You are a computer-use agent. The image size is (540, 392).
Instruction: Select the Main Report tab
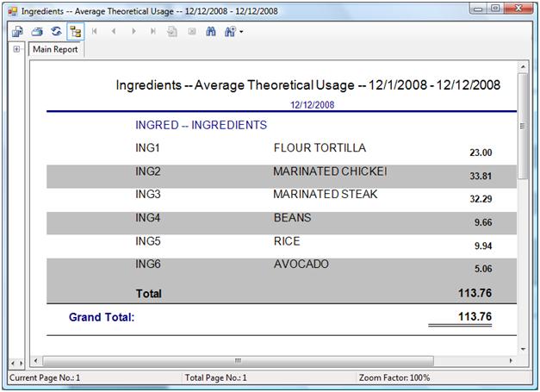pos(55,49)
